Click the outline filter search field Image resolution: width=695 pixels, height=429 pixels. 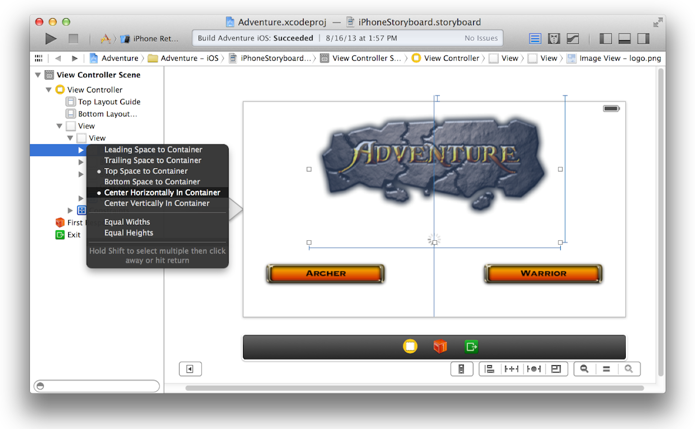pos(97,386)
